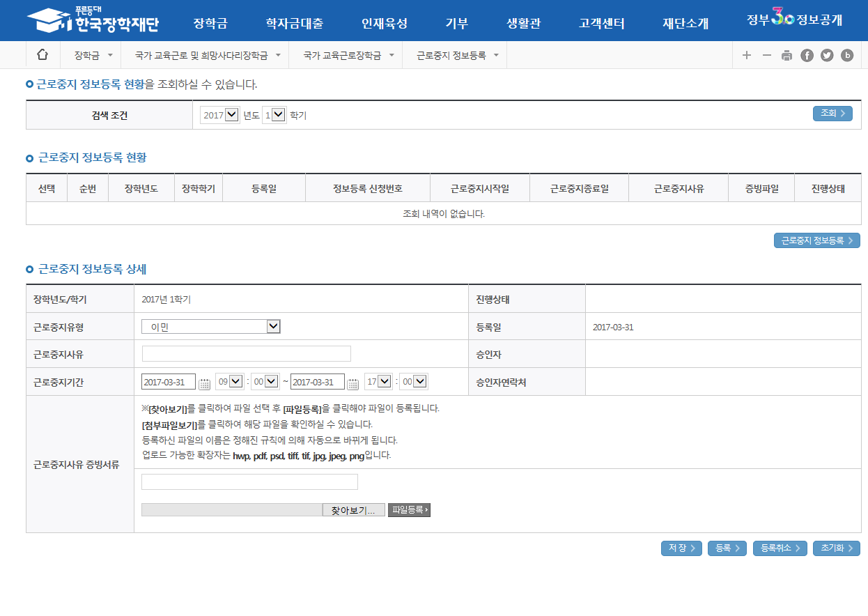Viewport: 868px width, 616px height.
Task: Click the 조회 search button
Action: coord(832,114)
